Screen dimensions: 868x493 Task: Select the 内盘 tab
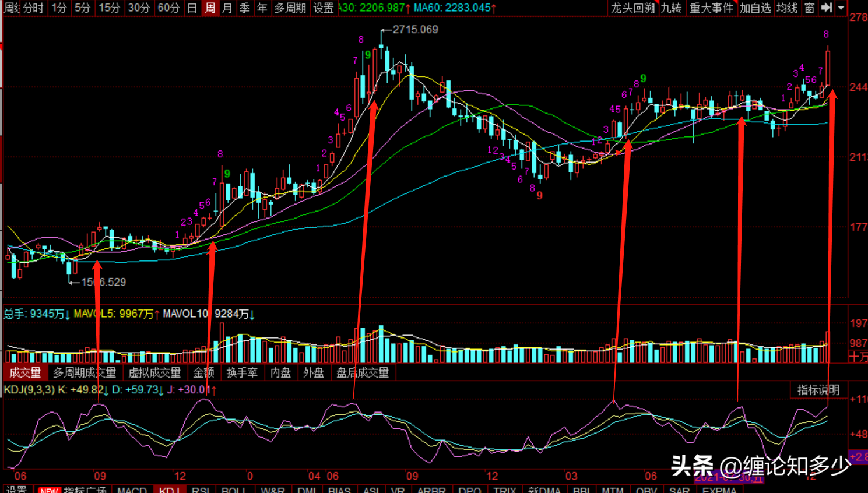point(280,372)
